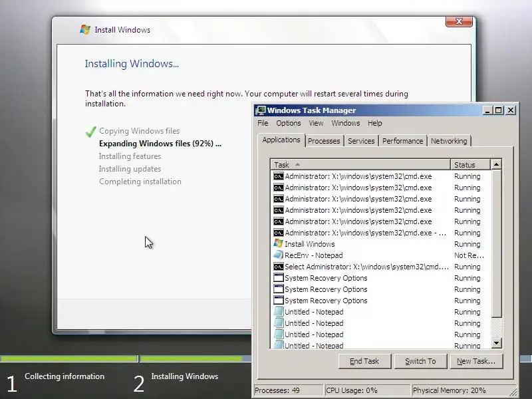
Task: Open the Help menu in Task Manager
Action: tap(374, 123)
